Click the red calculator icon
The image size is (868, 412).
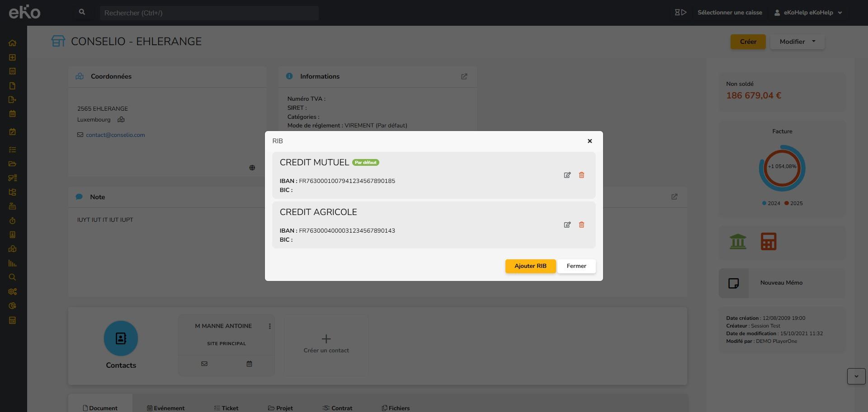point(769,242)
